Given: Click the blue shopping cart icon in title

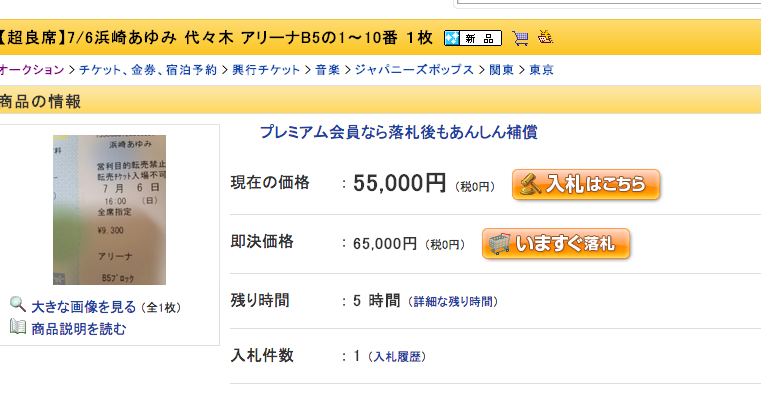Looking at the screenshot, I should (x=520, y=38).
